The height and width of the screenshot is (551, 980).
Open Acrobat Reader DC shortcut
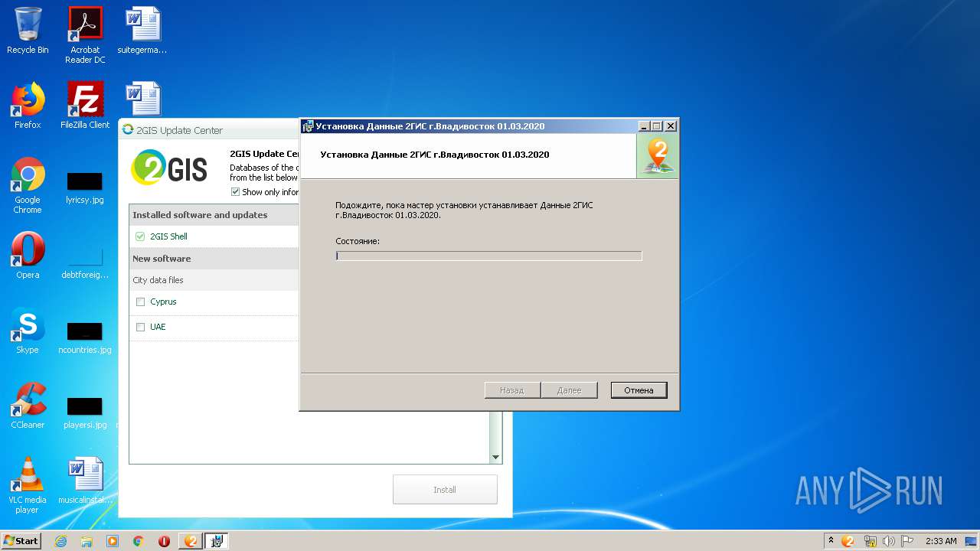(85, 35)
